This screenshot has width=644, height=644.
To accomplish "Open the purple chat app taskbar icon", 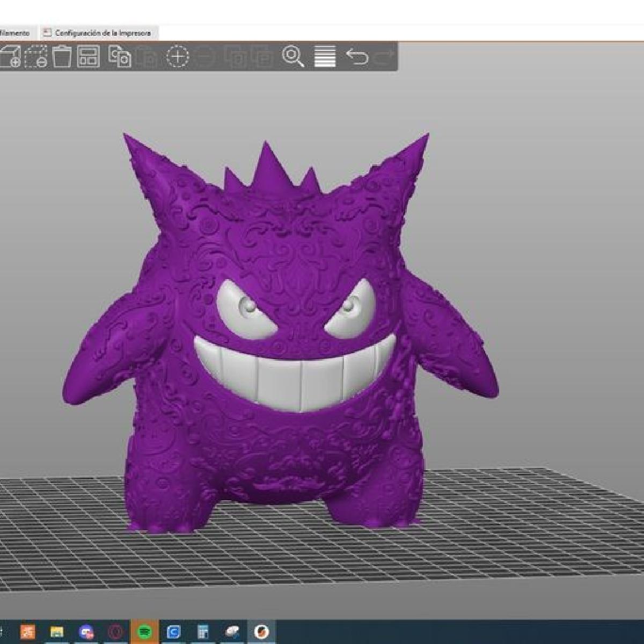I will coord(86,632).
